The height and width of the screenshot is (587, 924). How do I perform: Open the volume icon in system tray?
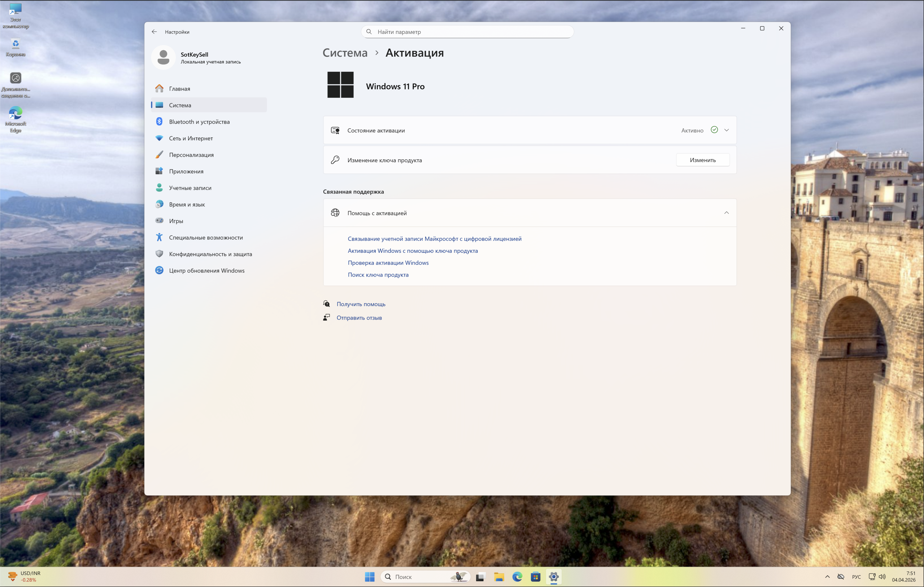tap(883, 577)
